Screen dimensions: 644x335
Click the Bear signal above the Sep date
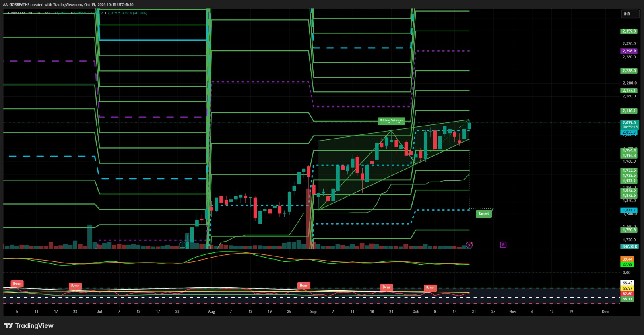click(x=303, y=285)
